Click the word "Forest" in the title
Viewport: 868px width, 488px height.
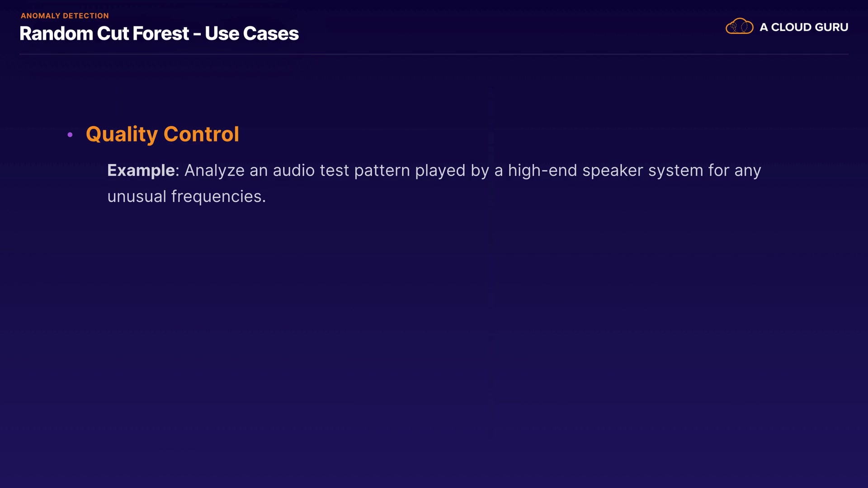tap(160, 33)
